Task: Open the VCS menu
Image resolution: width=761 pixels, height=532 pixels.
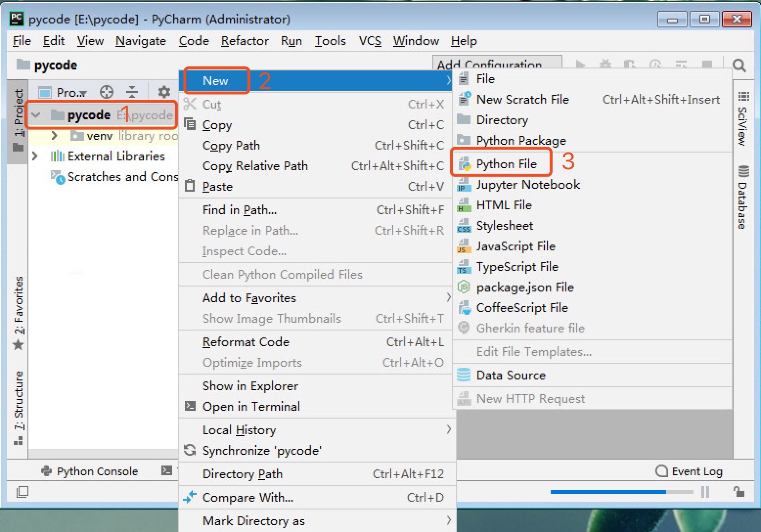Action: pyautogui.click(x=370, y=41)
